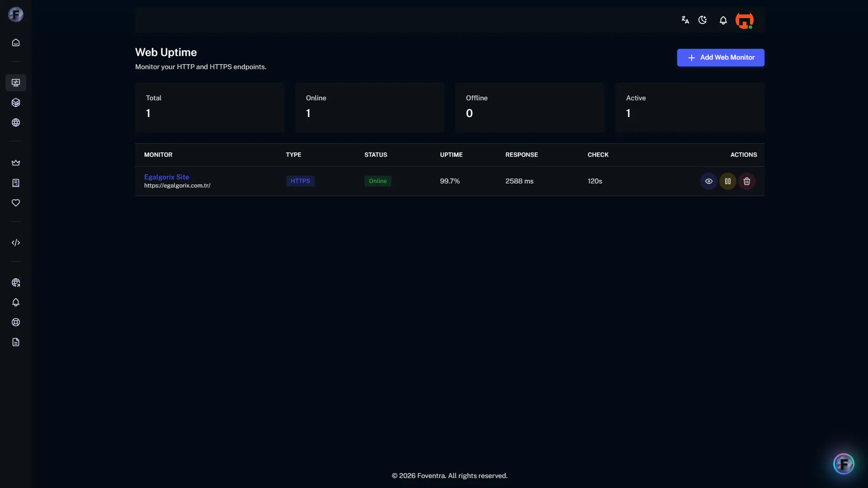This screenshot has height=488, width=868.
Task: Open notifications bell in top bar
Action: tap(723, 20)
